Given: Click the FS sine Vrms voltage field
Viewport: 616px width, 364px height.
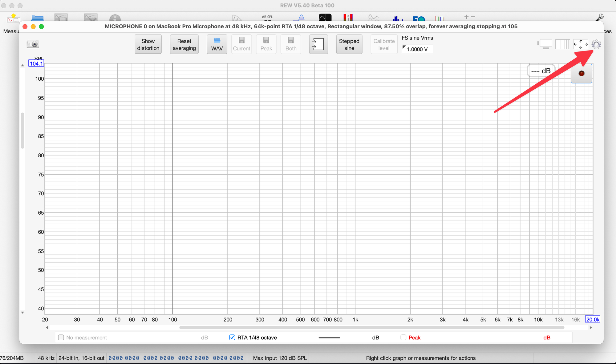Looking at the screenshot, I should tap(417, 49).
